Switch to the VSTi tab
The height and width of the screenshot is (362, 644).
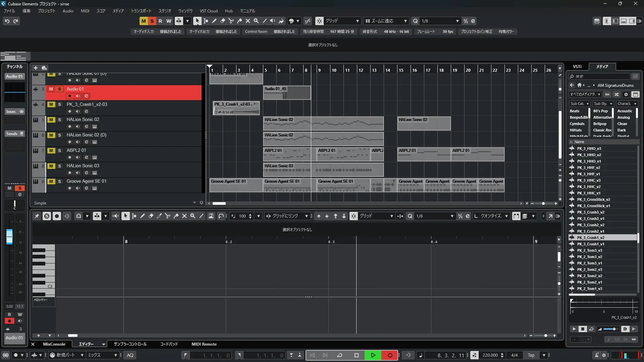click(x=577, y=66)
